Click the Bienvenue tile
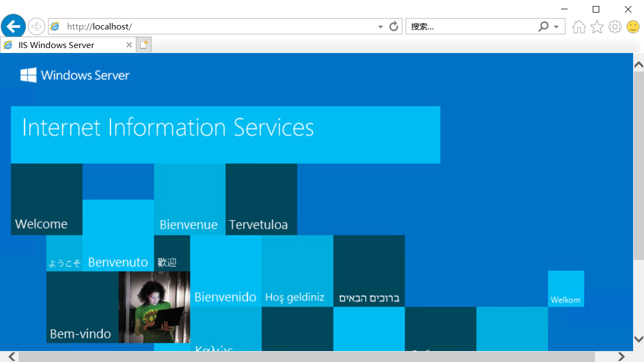This screenshot has height=362, width=644. 190,199
